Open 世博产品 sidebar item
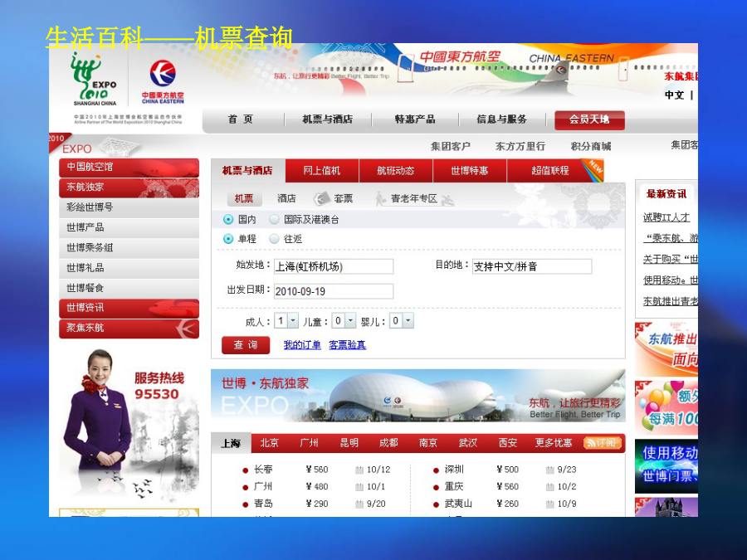 coord(129,228)
